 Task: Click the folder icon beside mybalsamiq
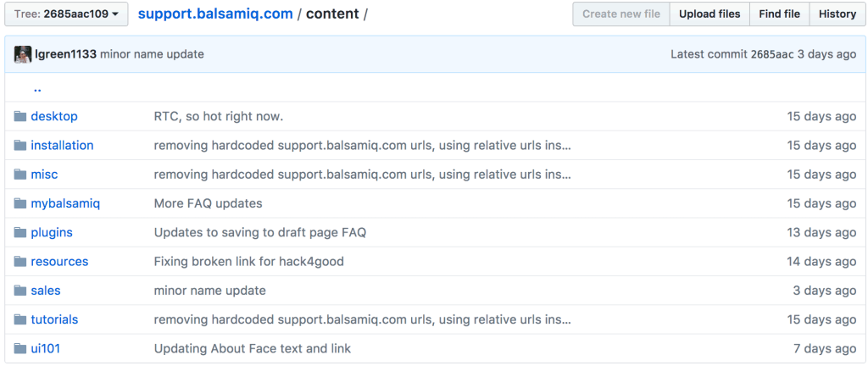click(20, 203)
